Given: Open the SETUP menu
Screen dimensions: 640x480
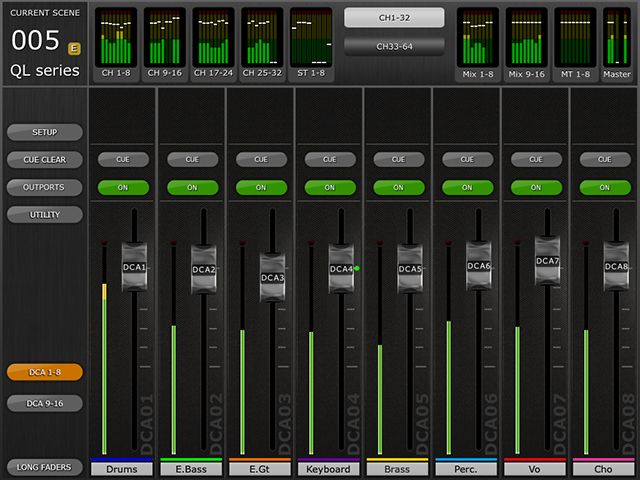Looking at the screenshot, I should 44,132.
